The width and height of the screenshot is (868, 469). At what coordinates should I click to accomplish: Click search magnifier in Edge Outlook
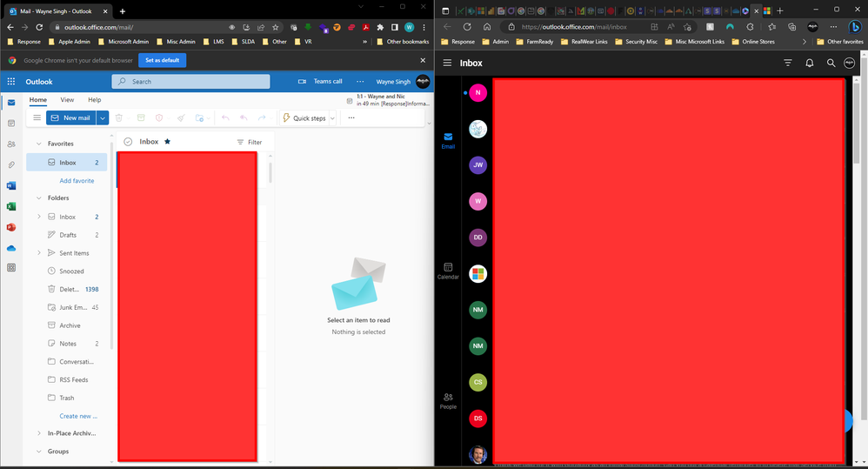click(831, 64)
